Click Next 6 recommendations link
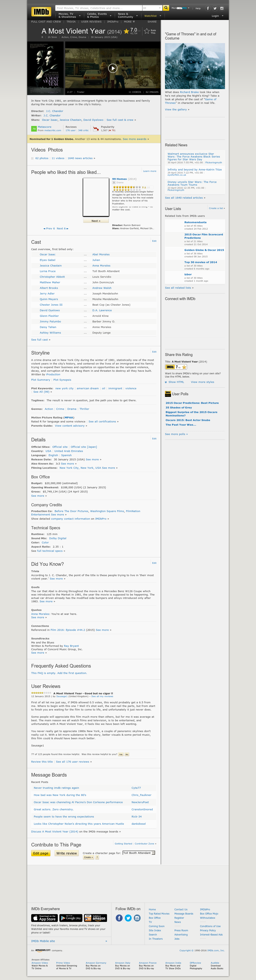This screenshot has height=980, width=256. point(62,228)
